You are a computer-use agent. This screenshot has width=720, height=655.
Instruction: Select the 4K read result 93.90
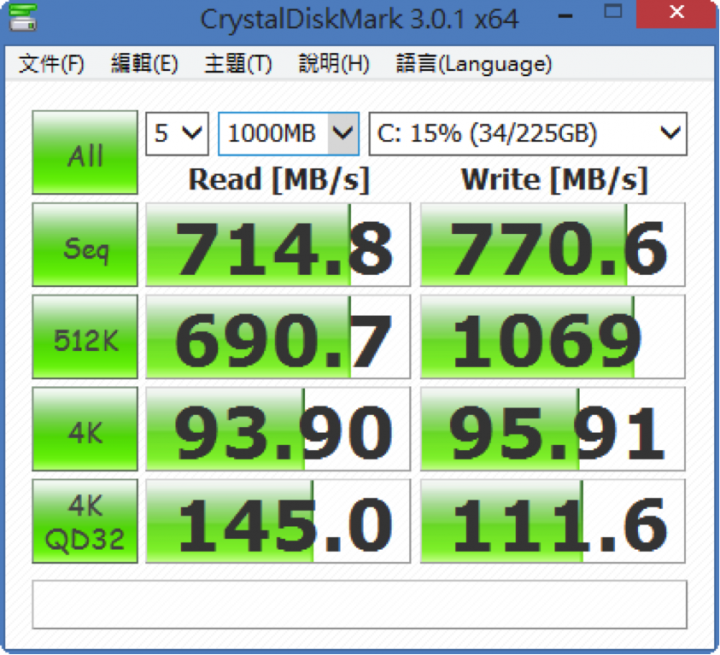(278, 429)
